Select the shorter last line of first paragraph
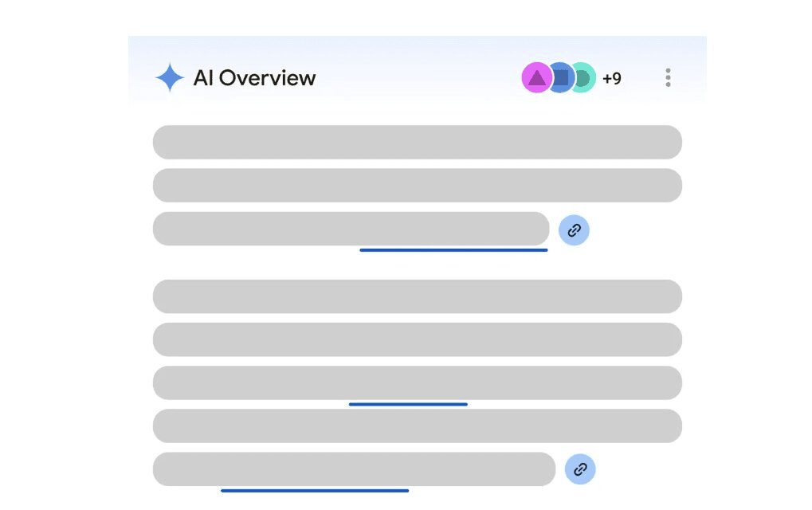The height and width of the screenshot is (510, 812). [x=351, y=229]
